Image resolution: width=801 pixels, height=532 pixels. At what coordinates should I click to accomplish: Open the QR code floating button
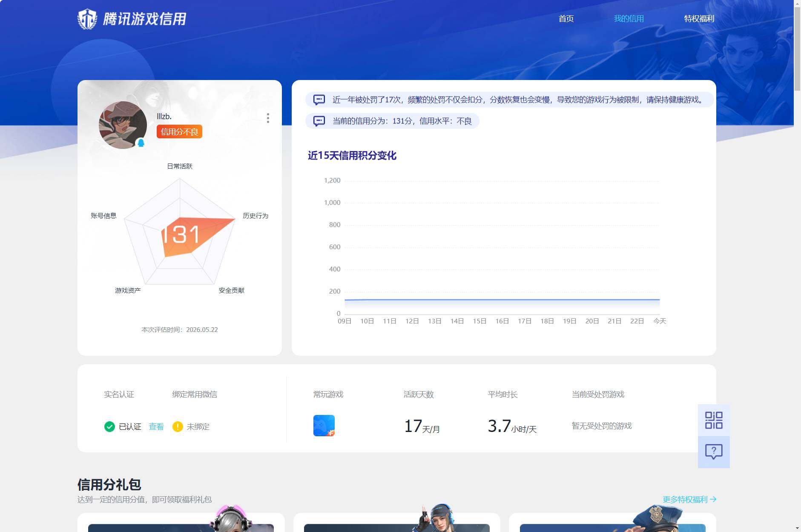[714, 420]
